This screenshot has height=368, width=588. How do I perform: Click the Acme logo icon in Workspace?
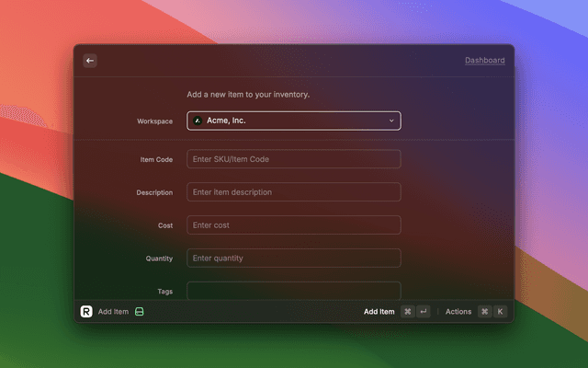click(198, 121)
